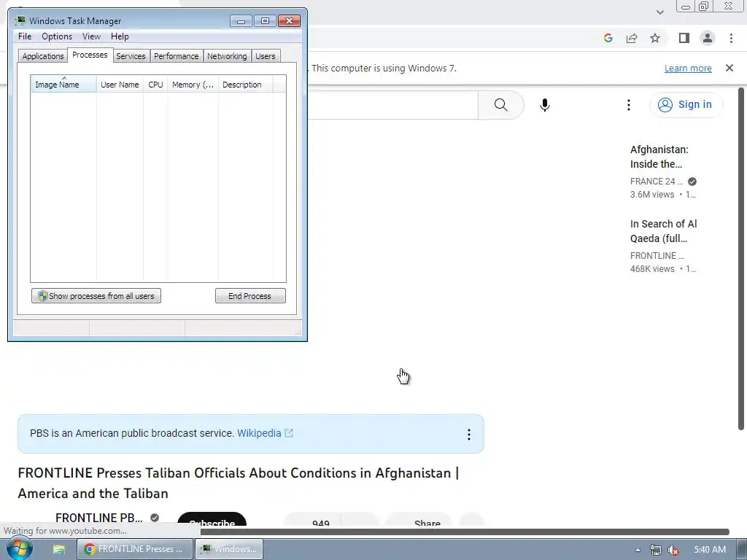Viewport: 747px width, 560px height.
Task: Click the share page icon in Chrome
Action: click(x=632, y=38)
